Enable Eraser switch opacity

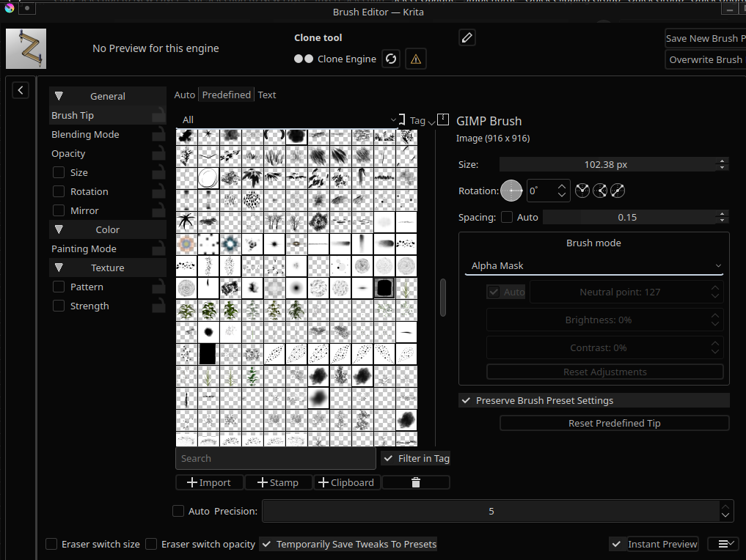(x=151, y=544)
